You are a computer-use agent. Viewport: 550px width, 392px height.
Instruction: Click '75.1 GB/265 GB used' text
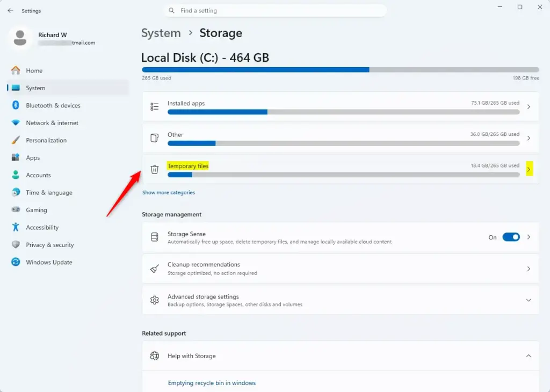pos(495,103)
